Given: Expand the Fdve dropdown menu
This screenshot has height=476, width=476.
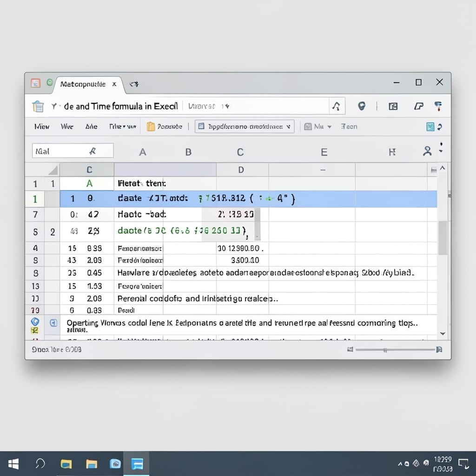Looking at the screenshot, I should (x=122, y=126).
